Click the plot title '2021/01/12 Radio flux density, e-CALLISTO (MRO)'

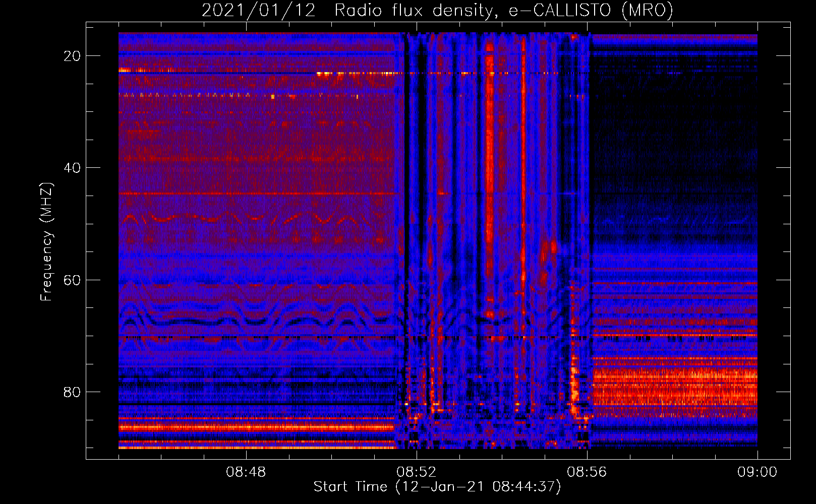coord(437,10)
